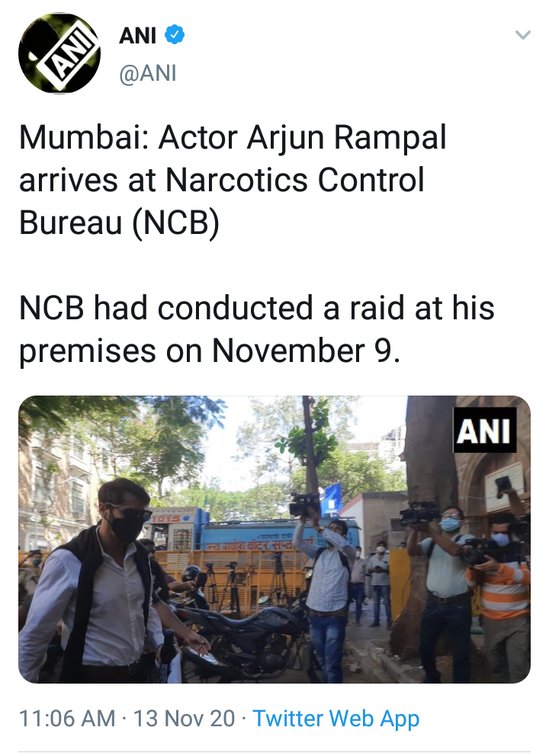
Task: Expand the tweet options chevron
Action: pyautogui.click(x=523, y=35)
